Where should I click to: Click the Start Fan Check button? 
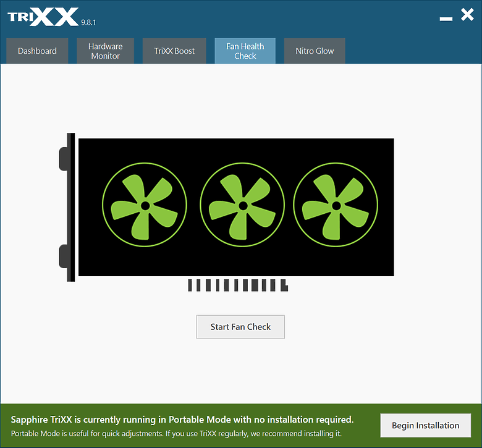click(x=240, y=326)
